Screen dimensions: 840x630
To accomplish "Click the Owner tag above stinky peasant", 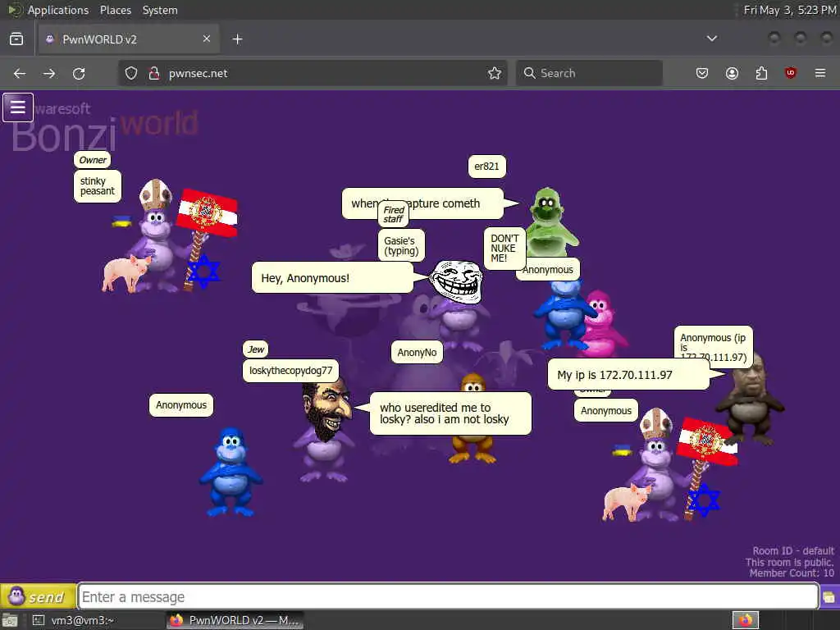I will click(x=93, y=160).
